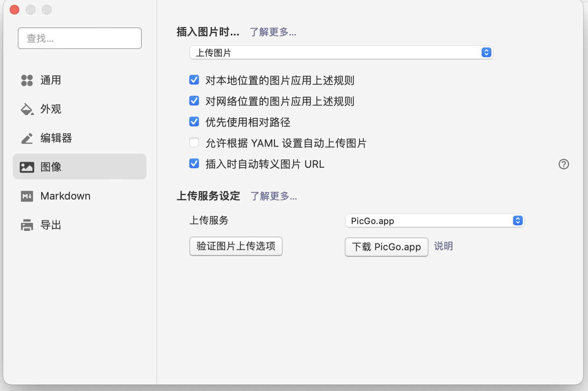This screenshot has width=588, height=391.
Task: Toggle 对网络位置的图片应用上述规则 checkbox
Action: click(x=194, y=101)
